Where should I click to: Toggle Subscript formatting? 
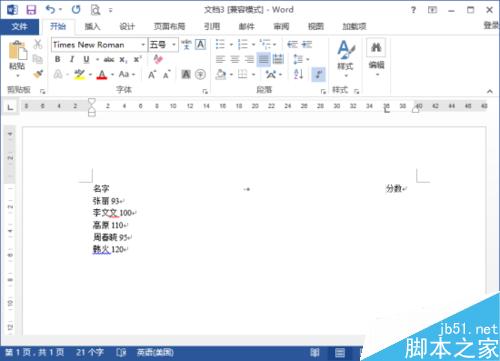pos(123,60)
